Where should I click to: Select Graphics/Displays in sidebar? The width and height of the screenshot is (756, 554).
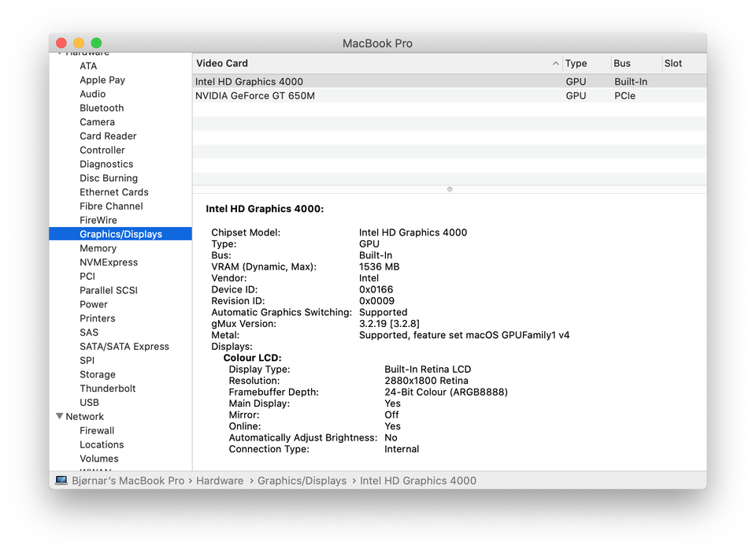point(120,233)
